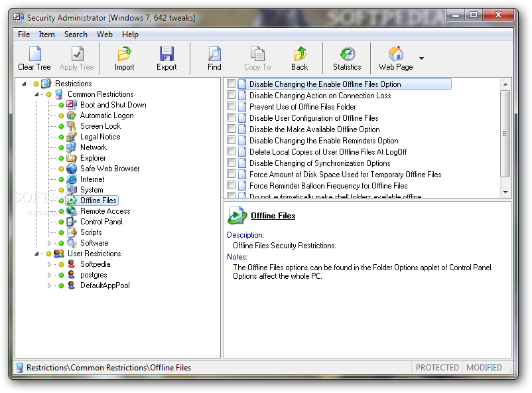The height and width of the screenshot is (393, 532).
Task: Check Prevent Use of Offline Files Folder
Action: click(232, 106)
